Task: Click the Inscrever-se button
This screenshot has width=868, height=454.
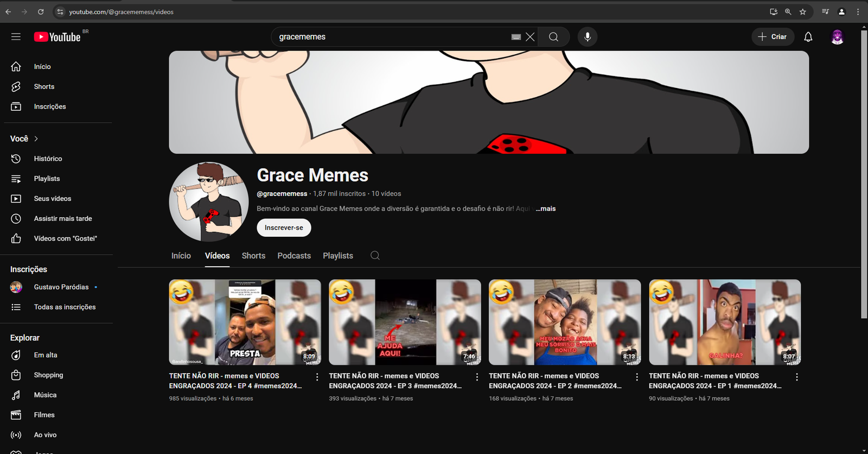Action: click(284, 228)
